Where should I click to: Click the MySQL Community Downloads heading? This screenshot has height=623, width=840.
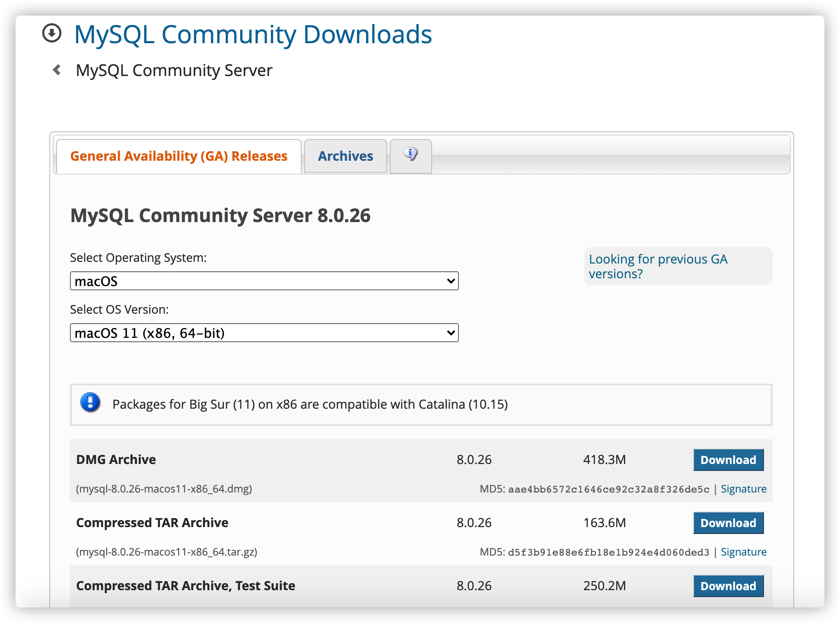pyautogui.click(x=253, y=34)
